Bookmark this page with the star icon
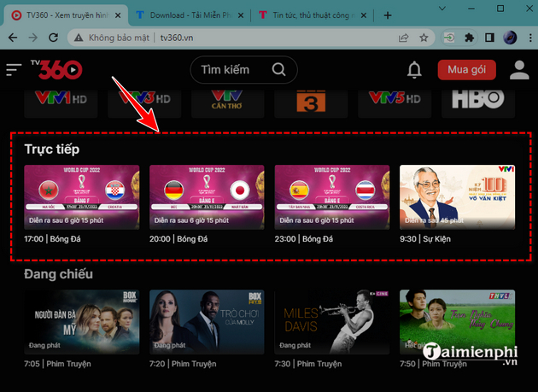This screenshot has width=538, height=392. (x=424, y=38)
